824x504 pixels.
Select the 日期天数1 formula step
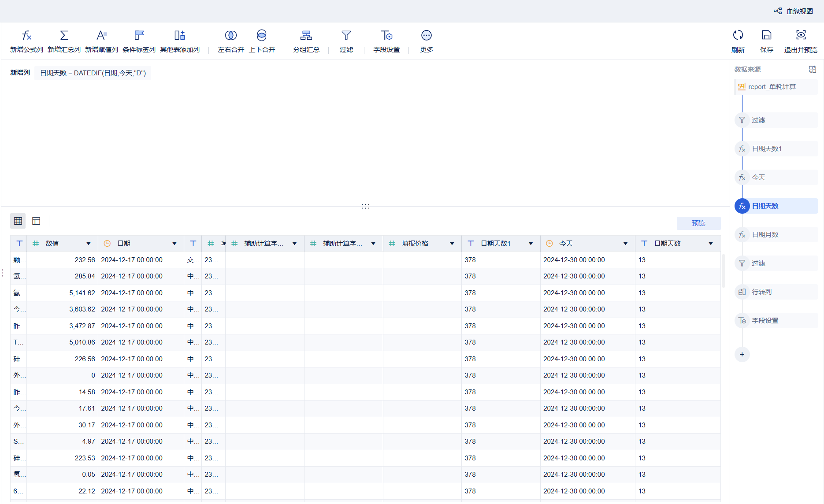(x=776, y=149)
